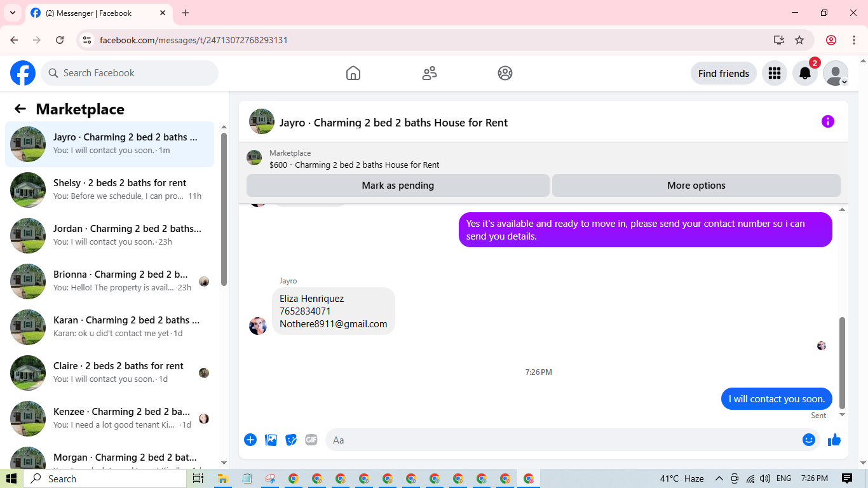Click the More options button
The height and width of the screenshot is (488, 868).
tap(696, 186)
